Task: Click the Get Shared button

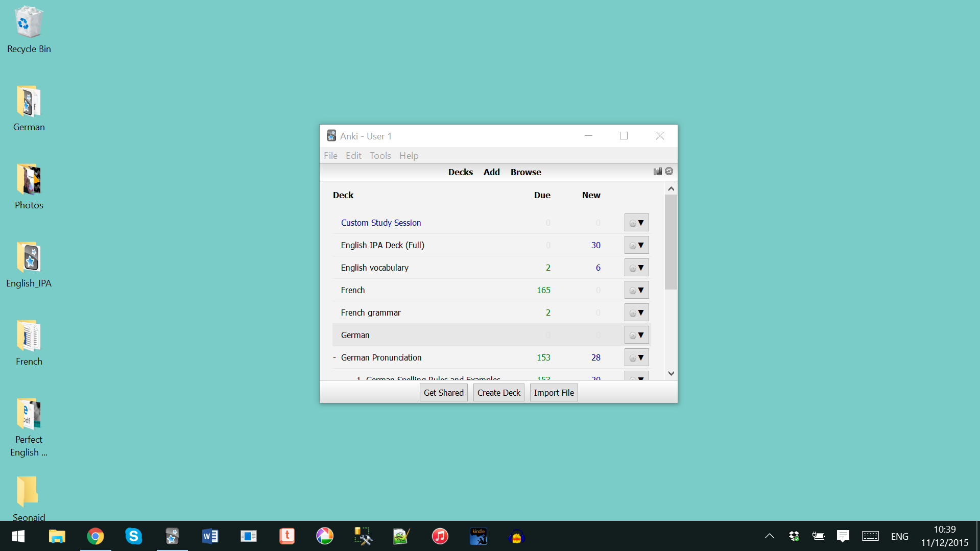Action: tap(444, 393)
